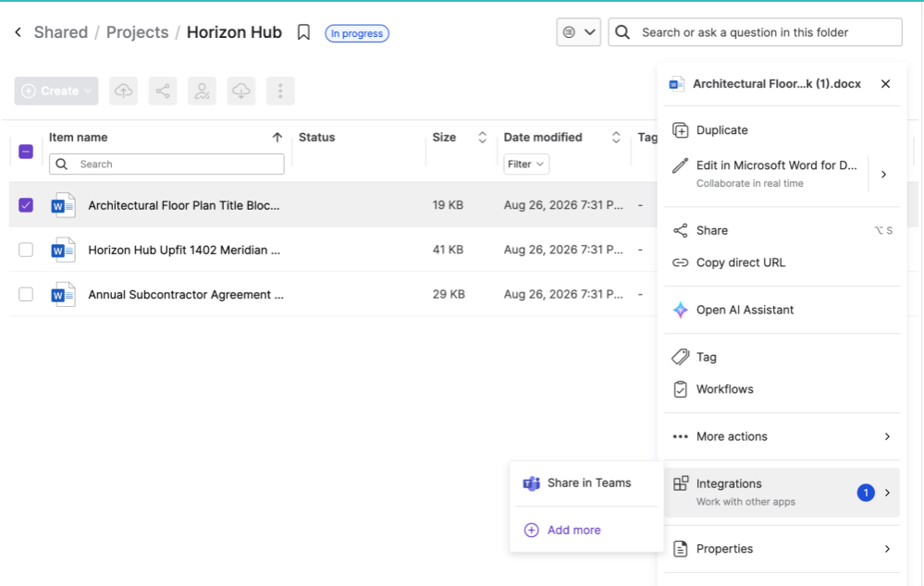The height and width of the screenshot is (586, 924).
Task: Click Word icon of Architectural Floor Plan row
Action: [x=63, y=205]
